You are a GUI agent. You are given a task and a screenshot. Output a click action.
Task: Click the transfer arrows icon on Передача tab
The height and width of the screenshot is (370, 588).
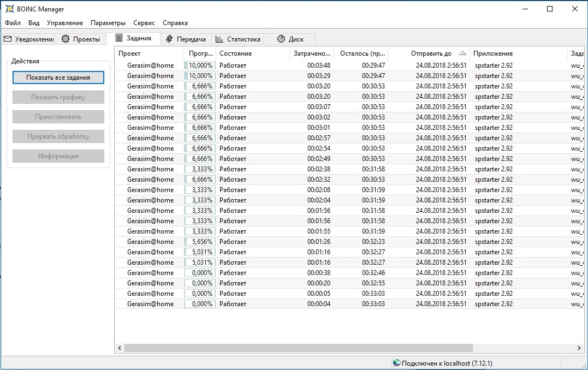pos(169,39)
